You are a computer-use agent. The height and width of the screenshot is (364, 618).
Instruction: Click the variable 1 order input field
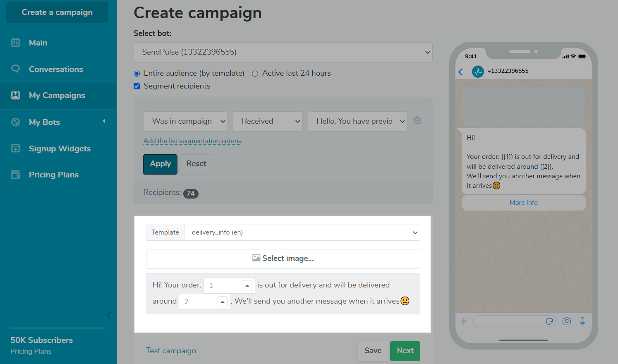[223, 285]
